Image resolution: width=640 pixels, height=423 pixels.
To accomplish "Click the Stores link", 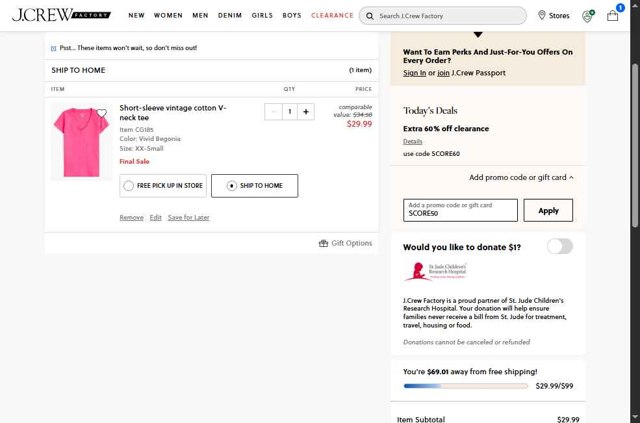I will 553,16.
